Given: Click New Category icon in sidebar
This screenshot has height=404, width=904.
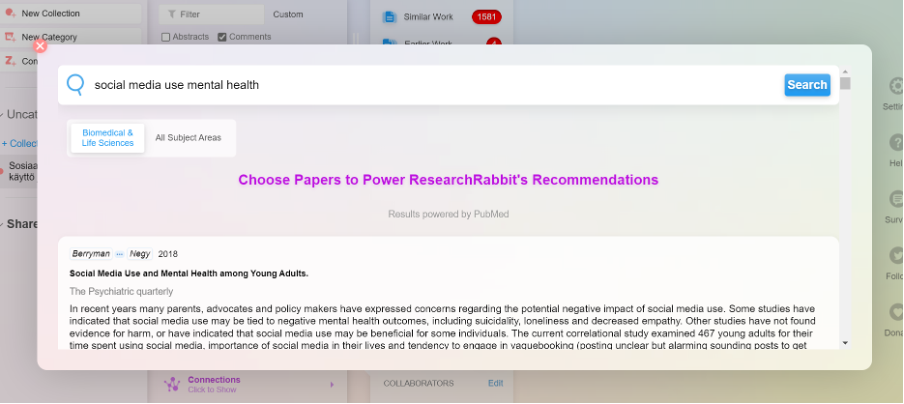Looking at the screenshot, I should [x=10, y=37].
